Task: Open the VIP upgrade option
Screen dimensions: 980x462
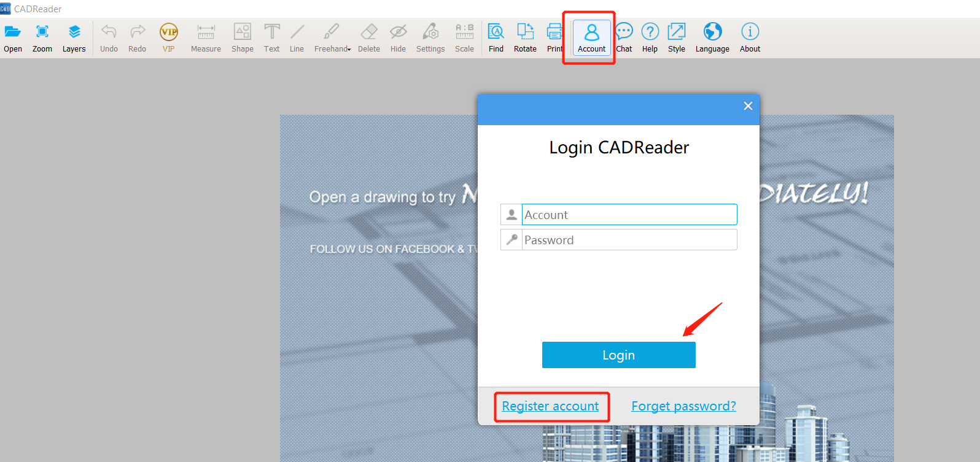Action: 169,38
